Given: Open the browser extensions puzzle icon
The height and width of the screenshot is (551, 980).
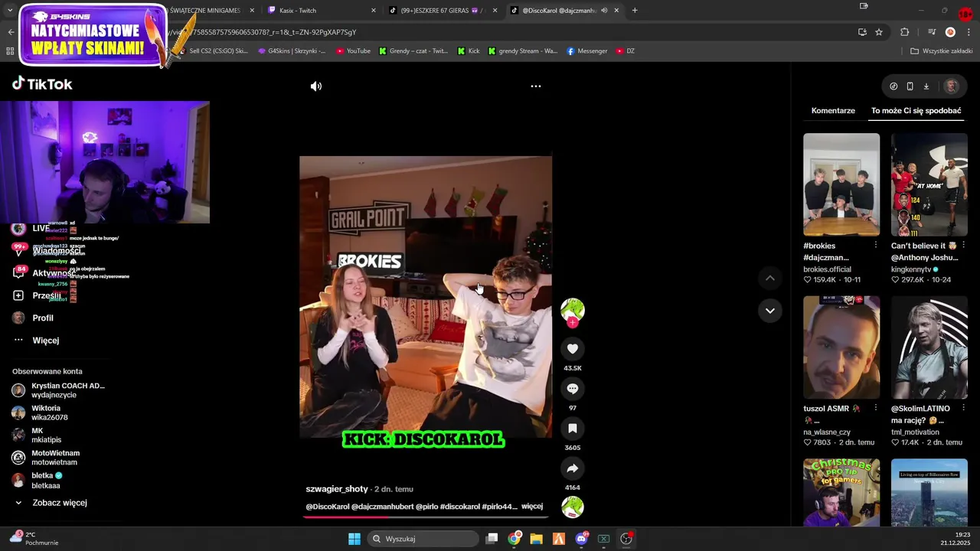Looking at the screenshot, I should pyautogui.click(x=905, y=32).
